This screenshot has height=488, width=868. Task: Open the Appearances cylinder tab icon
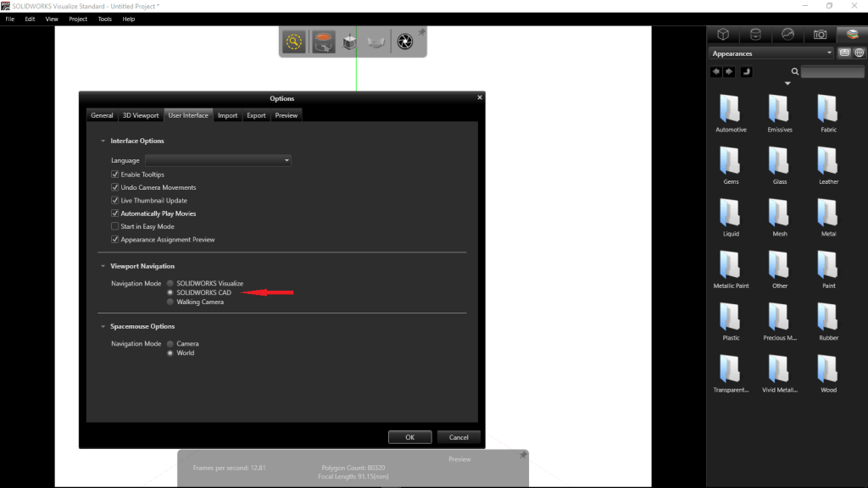755,34
